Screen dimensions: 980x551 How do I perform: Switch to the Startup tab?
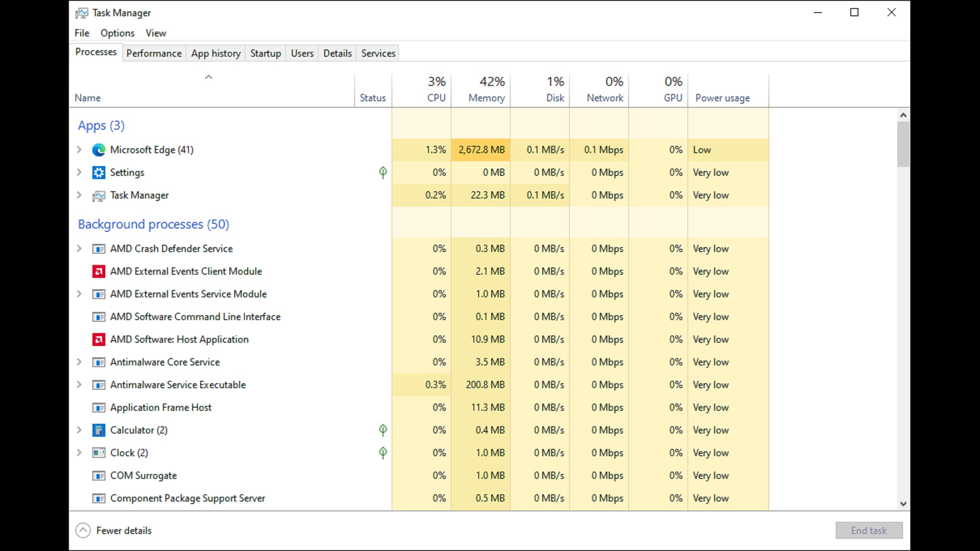click(265, 53)
